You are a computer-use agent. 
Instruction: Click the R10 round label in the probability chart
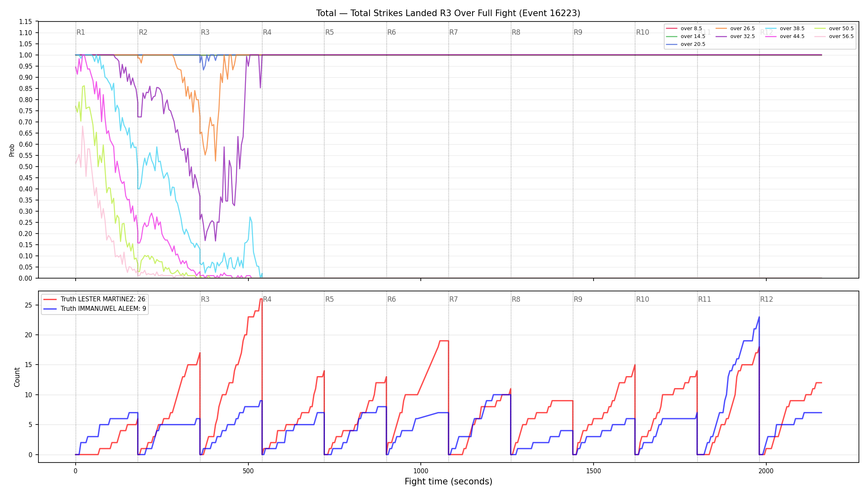point(643,32)
